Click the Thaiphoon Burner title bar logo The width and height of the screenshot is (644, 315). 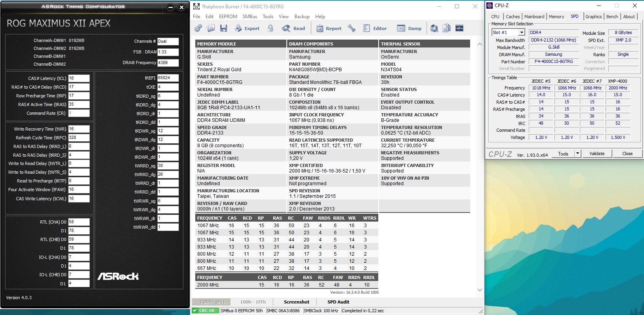click(x=196, y=6)
